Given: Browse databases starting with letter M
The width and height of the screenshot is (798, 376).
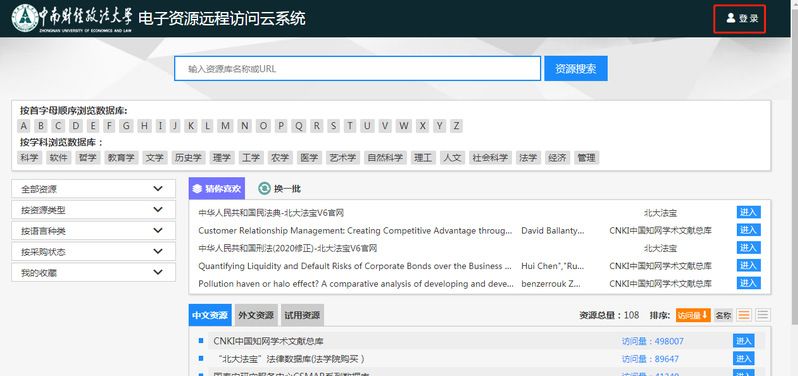Looking at the screenshot, I should tap(225, 126).
